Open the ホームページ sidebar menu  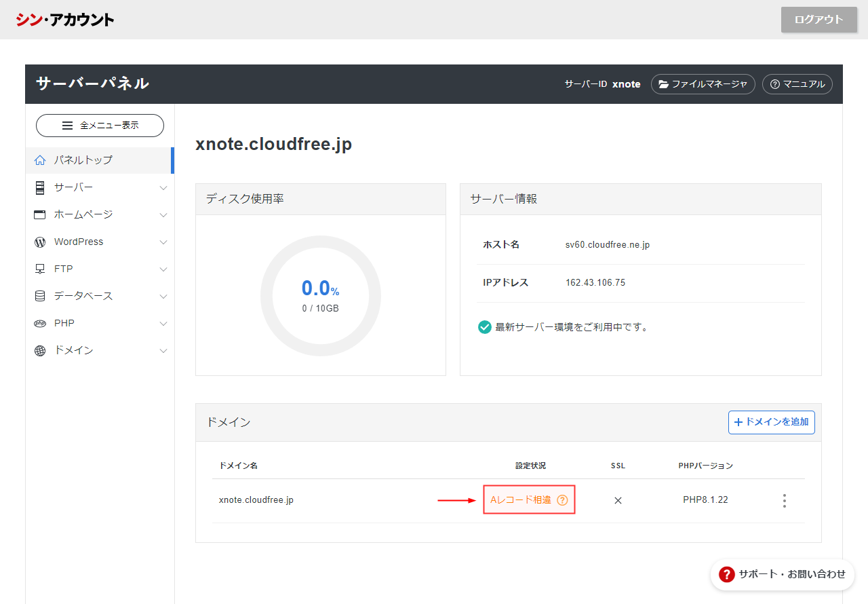click(100, 214)
